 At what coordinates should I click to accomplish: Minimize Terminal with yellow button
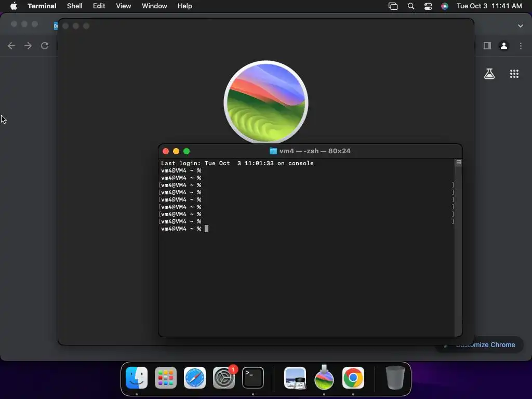[176, 151]
